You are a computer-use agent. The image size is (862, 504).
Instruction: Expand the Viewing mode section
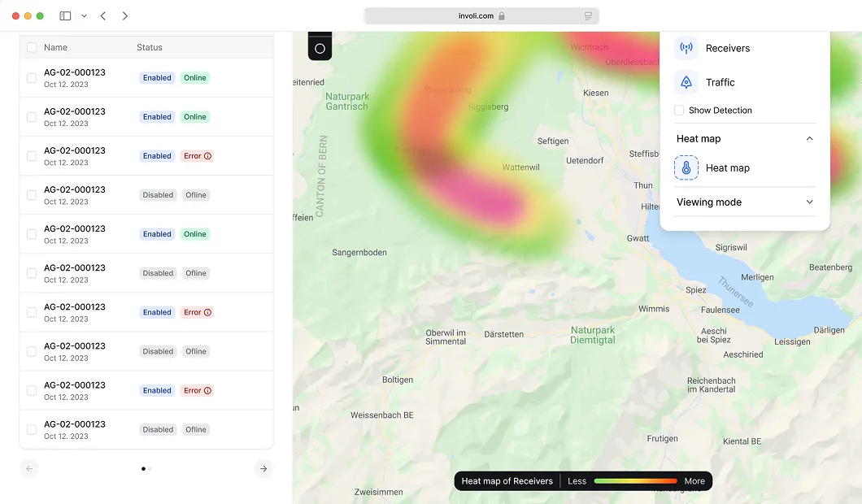(x=809, y=202)
